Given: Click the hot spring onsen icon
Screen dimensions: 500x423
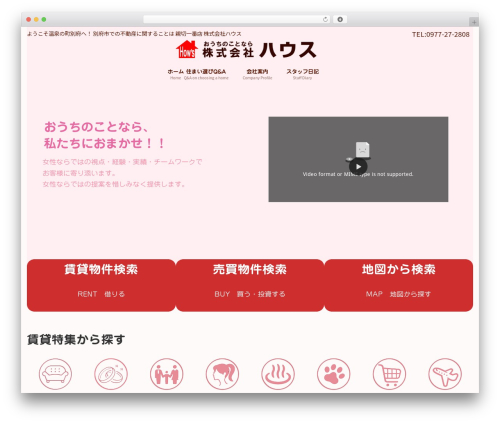Looking at the screenshot, I should click(x=278, y=374).
